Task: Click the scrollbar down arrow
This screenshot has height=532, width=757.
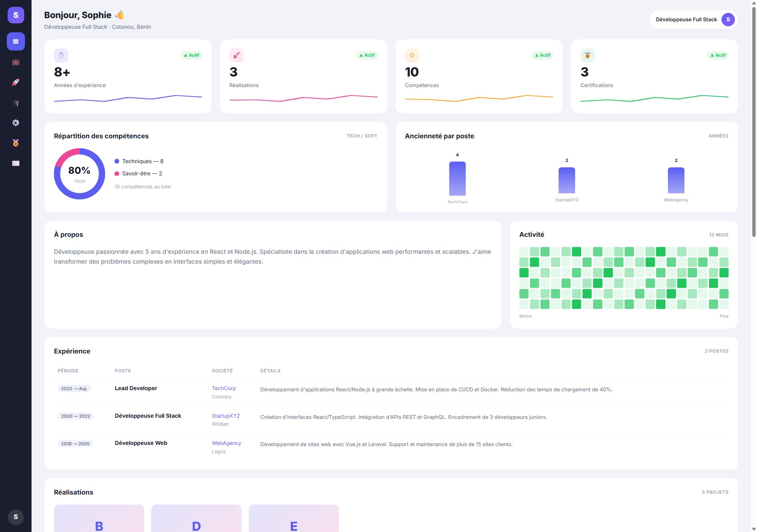Action: [x=754, y=529]
